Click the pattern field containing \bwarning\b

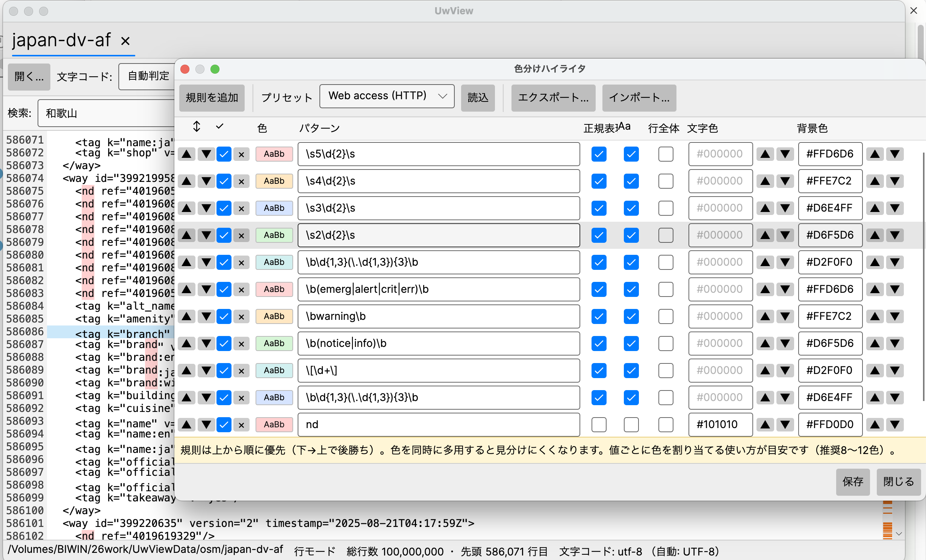pos(439,316)
